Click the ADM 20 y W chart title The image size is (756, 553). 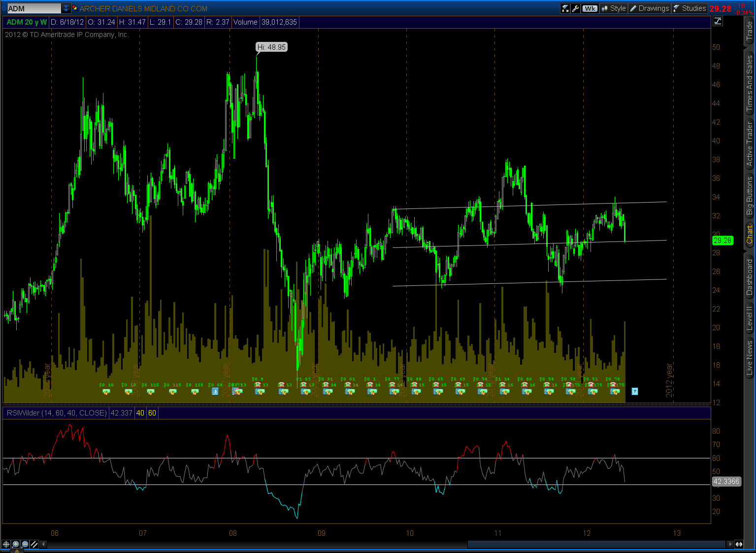[x=27, y=22]
